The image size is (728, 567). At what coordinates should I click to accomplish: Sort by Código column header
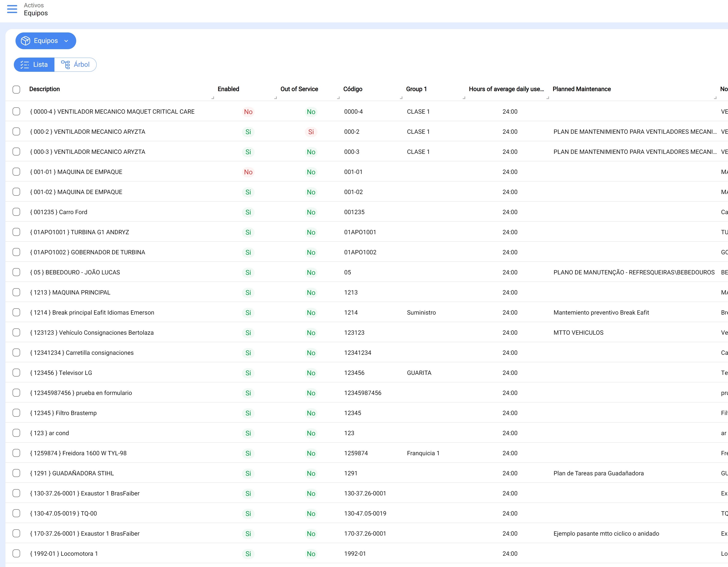tap(353, 89)
